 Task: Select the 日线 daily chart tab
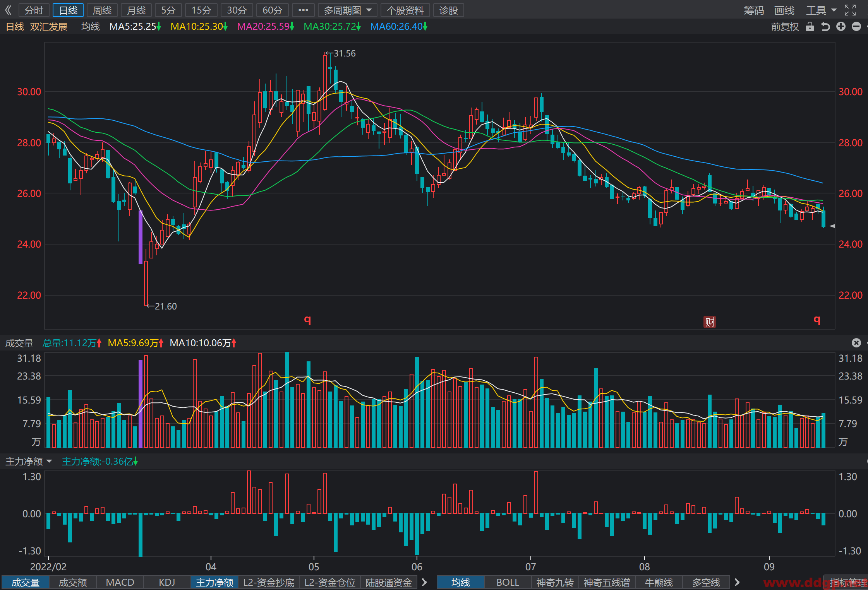tap(68, 10)
